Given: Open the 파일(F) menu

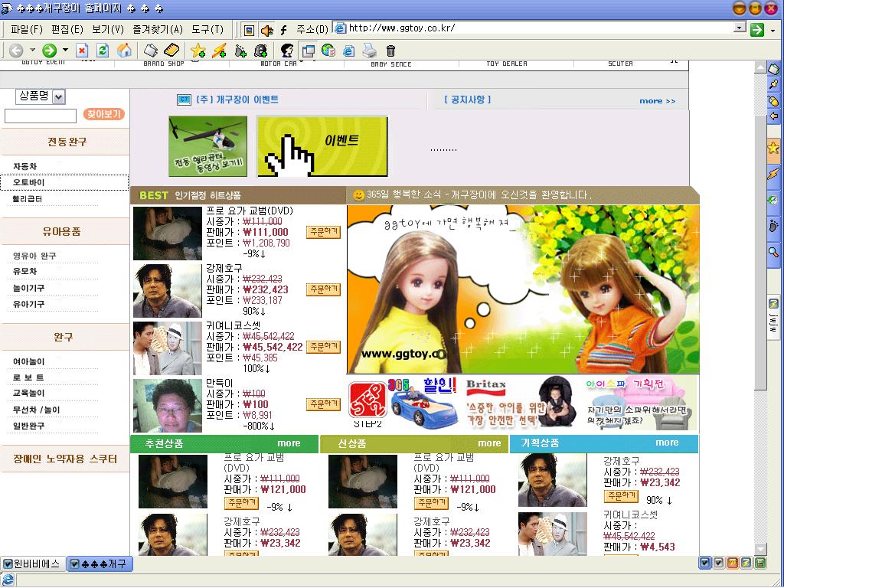Looking at the screenshot, I should pos(27,29).
